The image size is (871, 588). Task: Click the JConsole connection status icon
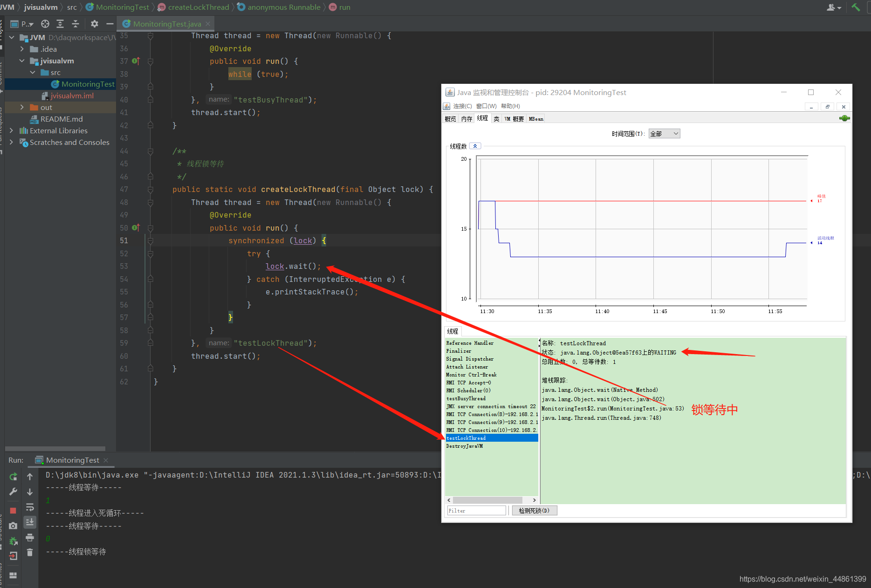click(844, 118)
